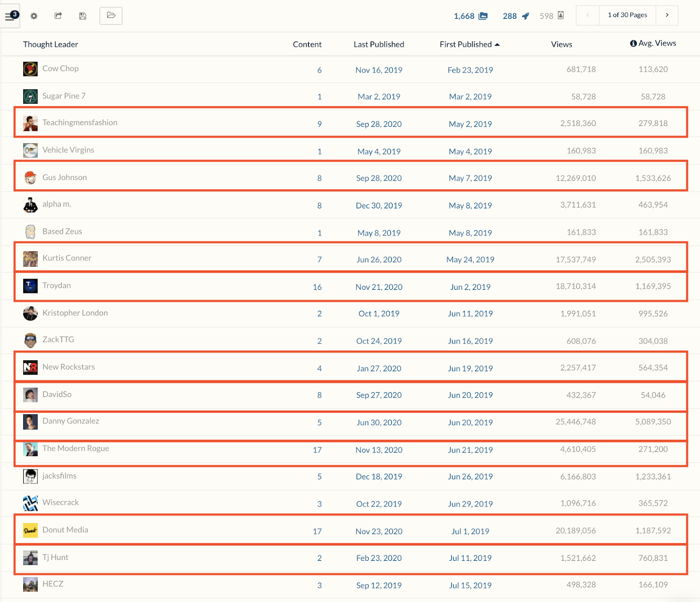
Task: Click the 1,668 content total
Action: click(x=464, y=16)
